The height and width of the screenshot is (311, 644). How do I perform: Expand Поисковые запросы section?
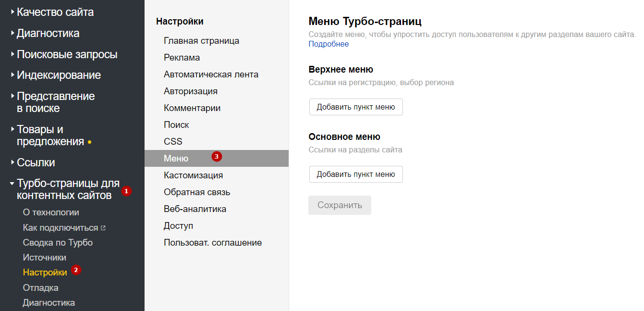[67, 54]
